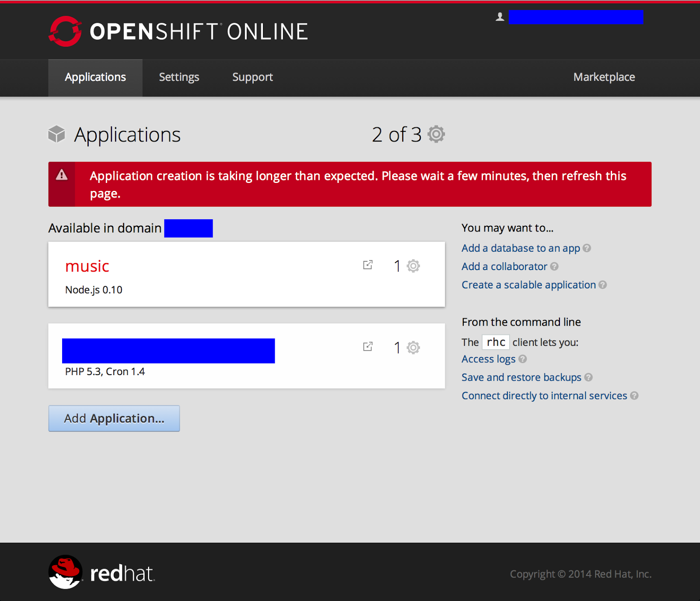
Task: Click the applications cube icon
Action: (x=56, y=134)
